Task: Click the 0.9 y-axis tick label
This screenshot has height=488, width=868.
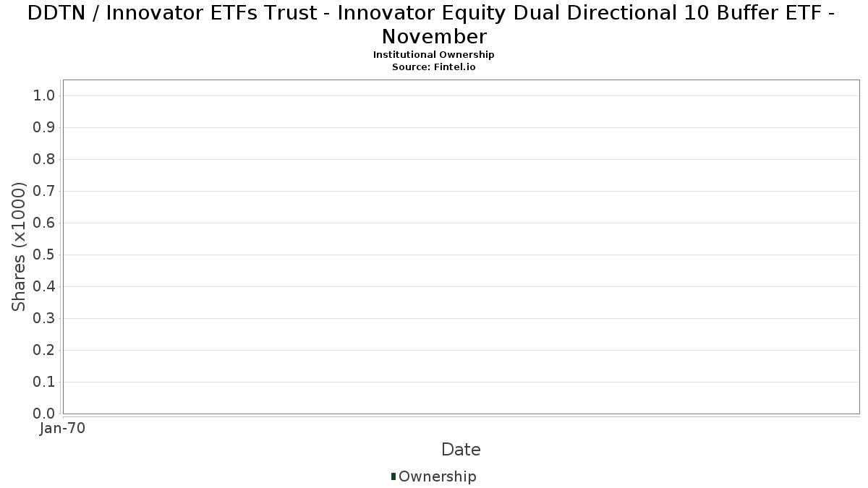Action: [x=45, y=127]
